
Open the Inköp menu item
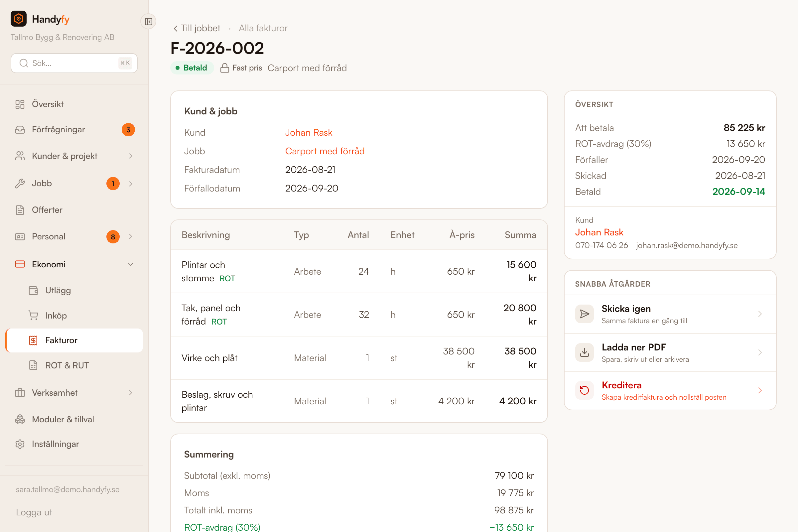coord(74,316)
